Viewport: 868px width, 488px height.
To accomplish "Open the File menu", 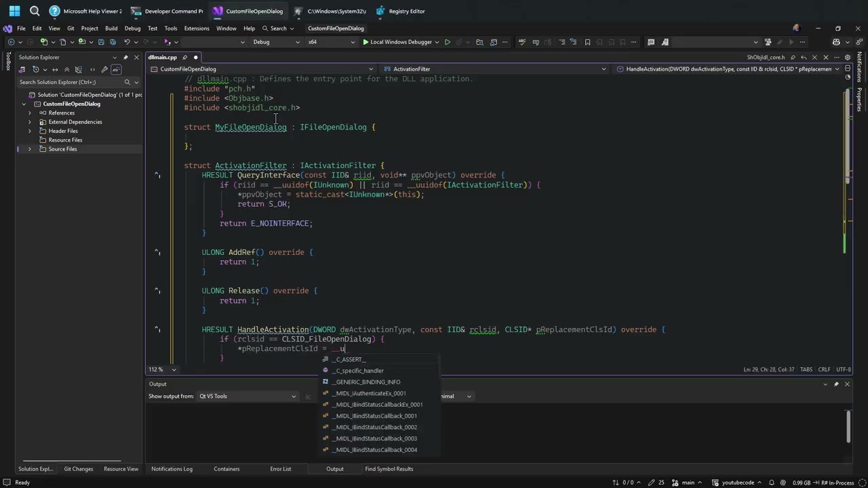I will click(21, 28).
